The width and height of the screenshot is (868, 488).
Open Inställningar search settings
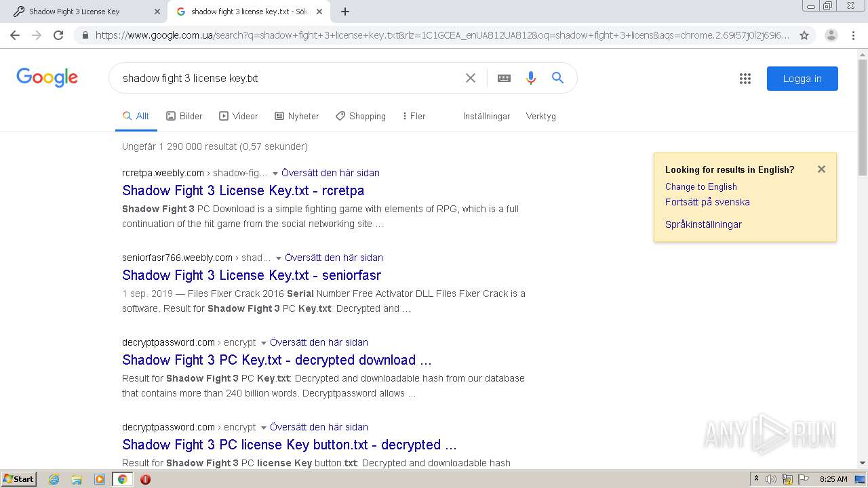486,116
